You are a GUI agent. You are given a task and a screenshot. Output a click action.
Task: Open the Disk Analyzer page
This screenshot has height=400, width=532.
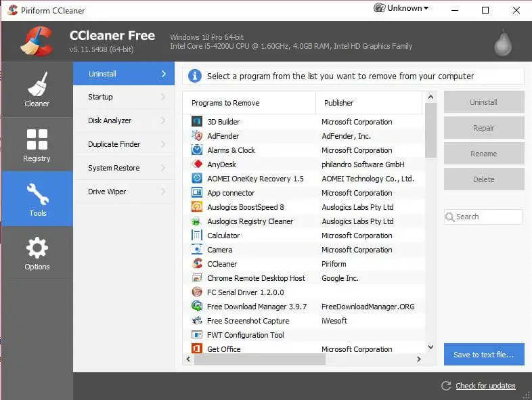(124, 120)
